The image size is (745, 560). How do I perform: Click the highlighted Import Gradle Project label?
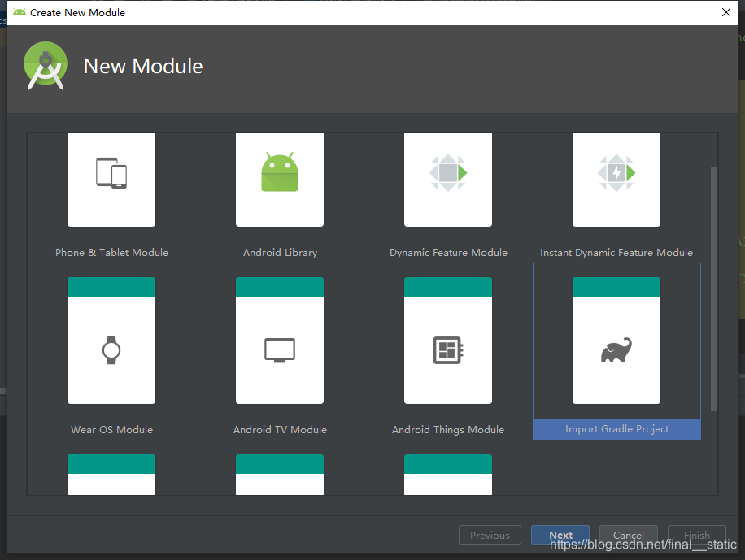616,429
